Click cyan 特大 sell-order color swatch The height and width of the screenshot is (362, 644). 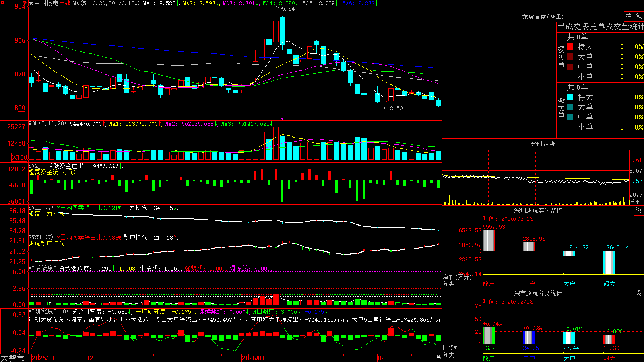click(x=570, y=97)
